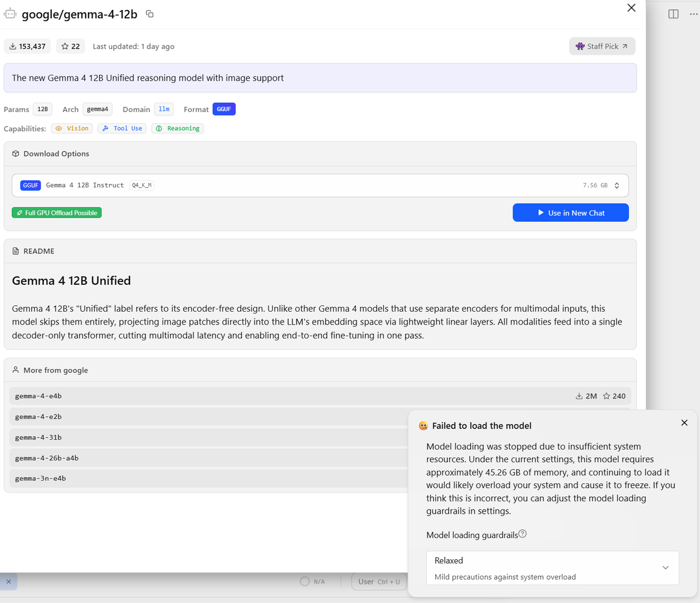
Task: Click the 12B params tag
Action: pos(43,109)
